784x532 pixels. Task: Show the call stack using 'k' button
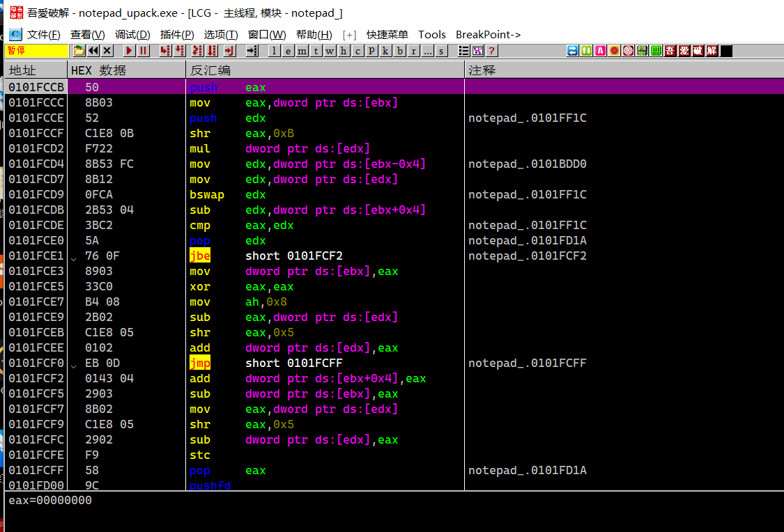pyautogui.click(x=386, y=51)
